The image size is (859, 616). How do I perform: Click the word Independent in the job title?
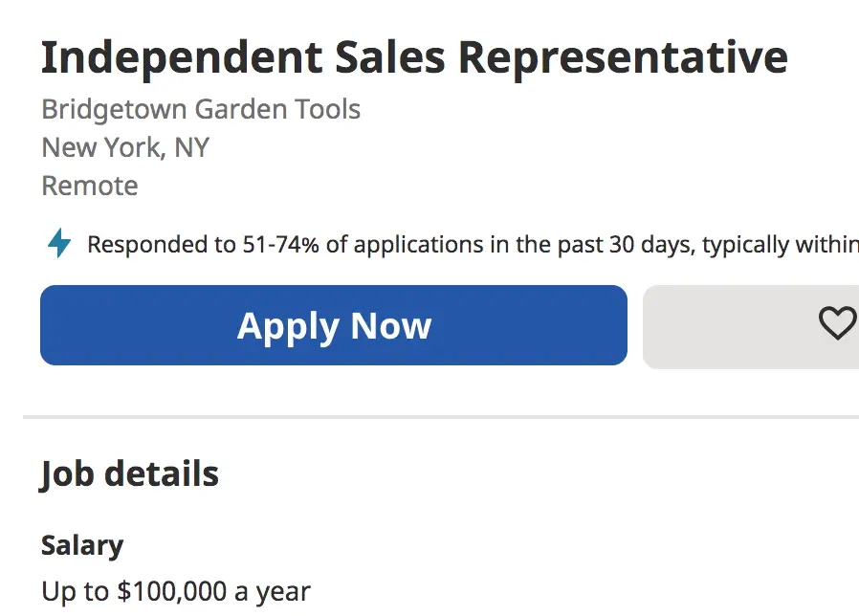click(182, 59)
